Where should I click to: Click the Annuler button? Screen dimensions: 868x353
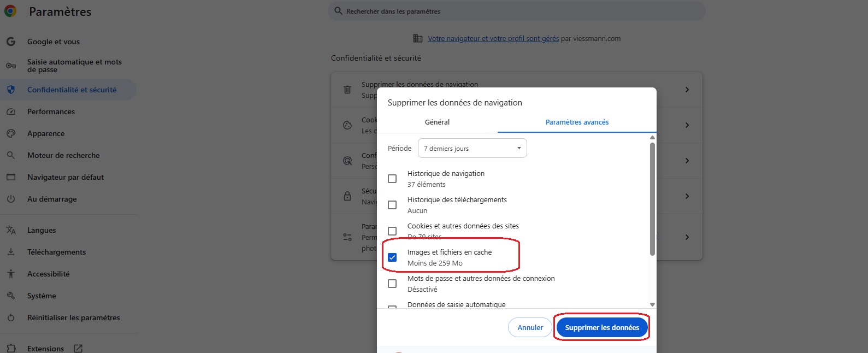click(x=530, y=327)
